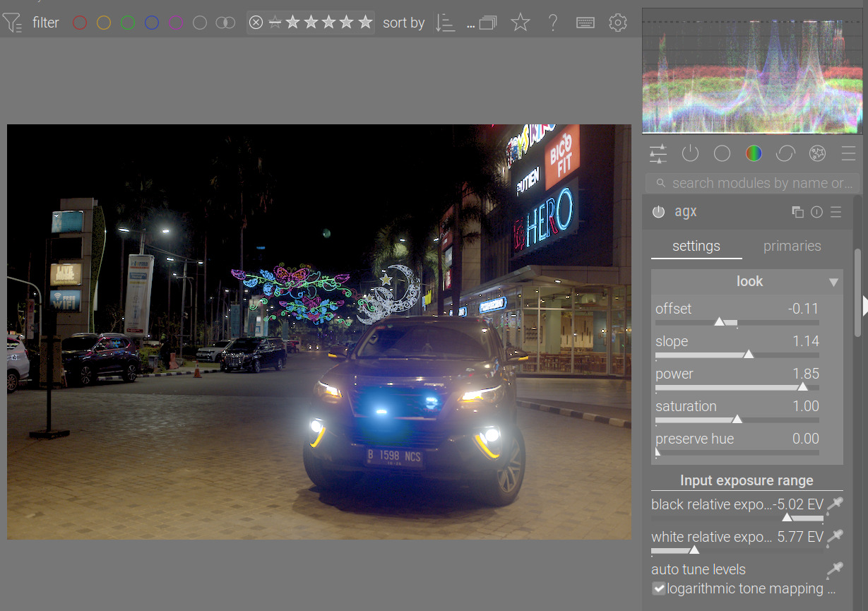Image resolution: width=868 pixels, height=611 pixels.
Task: Open the agx presets menu
Action: (836, 212)
